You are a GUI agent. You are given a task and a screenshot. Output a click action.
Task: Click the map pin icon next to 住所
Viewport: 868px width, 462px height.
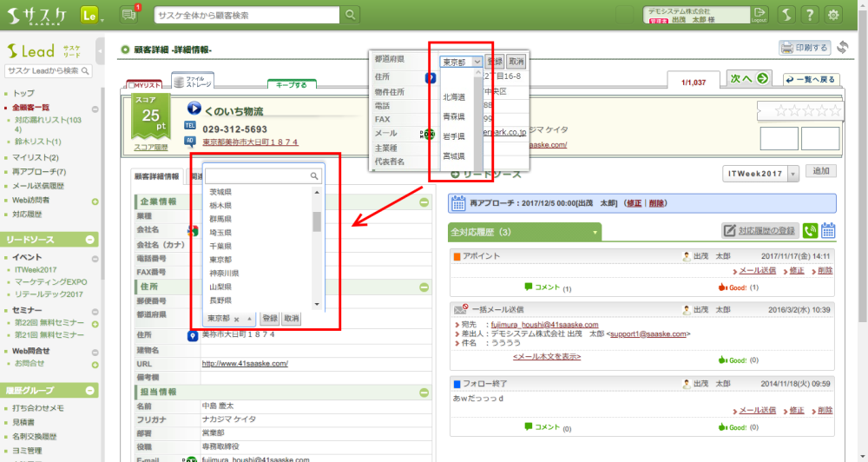[193, 334]
